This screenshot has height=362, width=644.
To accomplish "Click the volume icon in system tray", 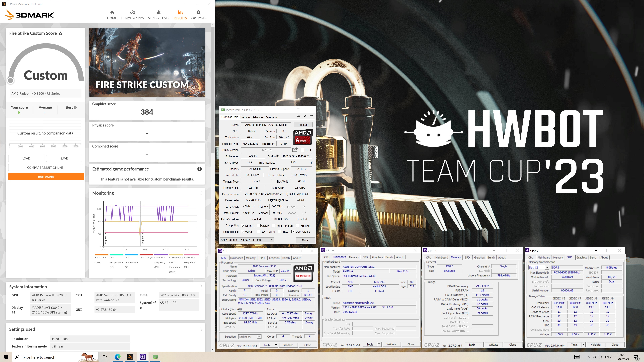I will click(600, 357).
